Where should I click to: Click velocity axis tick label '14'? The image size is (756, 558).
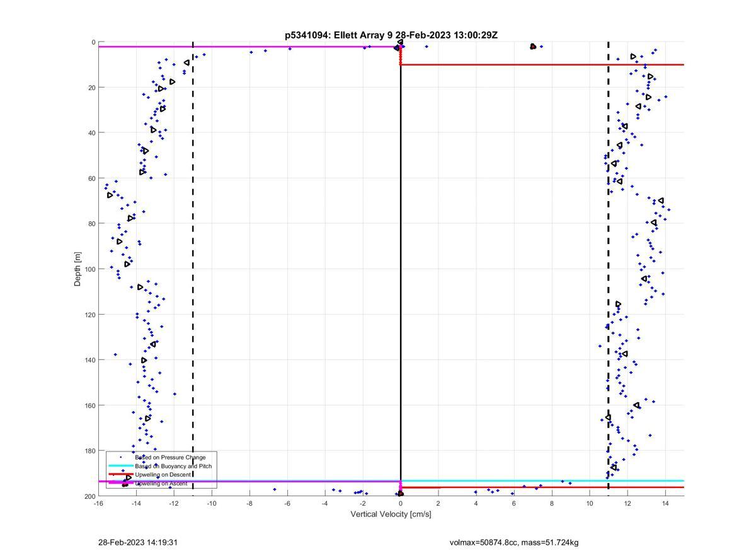click(x=665, y=503)
